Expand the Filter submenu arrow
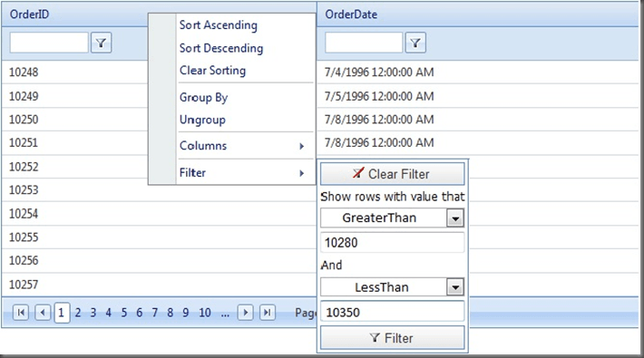 click(302, 173)
